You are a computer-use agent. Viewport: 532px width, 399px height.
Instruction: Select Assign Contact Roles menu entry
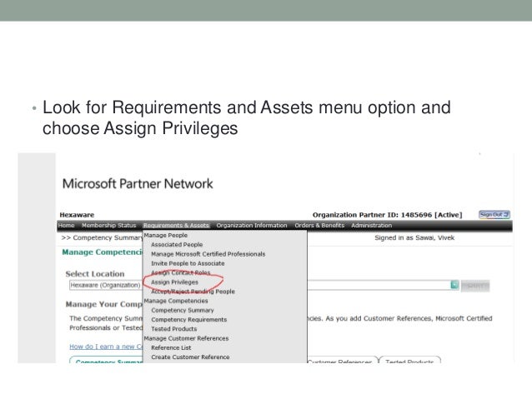tap(180, 272)
